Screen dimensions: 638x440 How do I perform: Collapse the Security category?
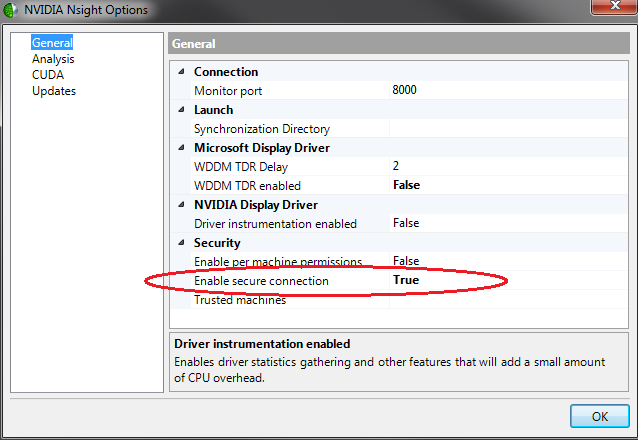pos(181,243)
